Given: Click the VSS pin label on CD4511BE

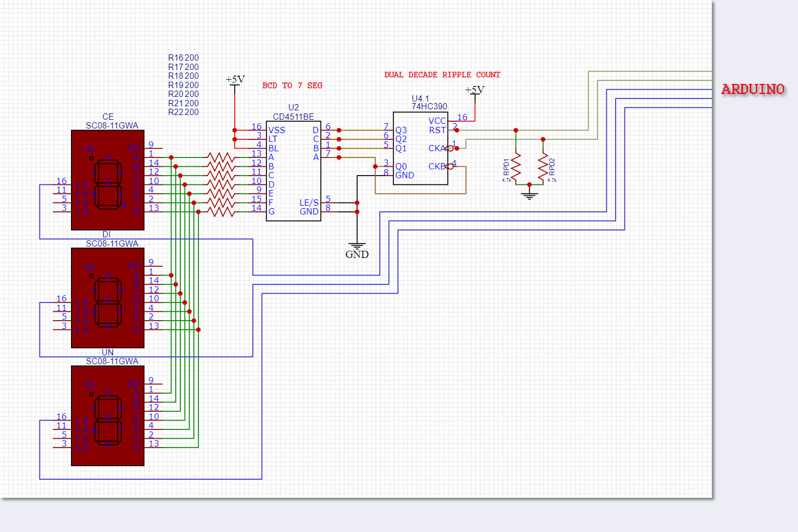Looking at the screenshot, I should coord(277,131).
